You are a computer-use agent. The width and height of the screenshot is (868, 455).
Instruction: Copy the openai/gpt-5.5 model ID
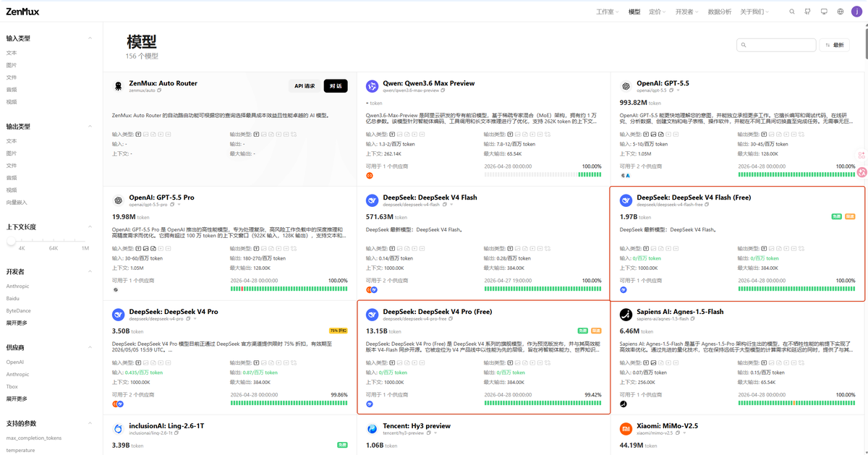tap(670, 90)
